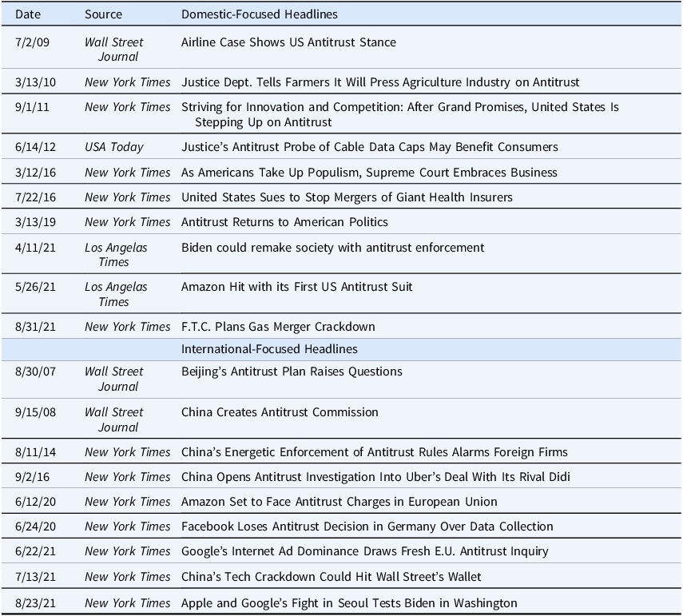Click the "Date" column header
Screen dimensions: 683x616
point(28,14)
